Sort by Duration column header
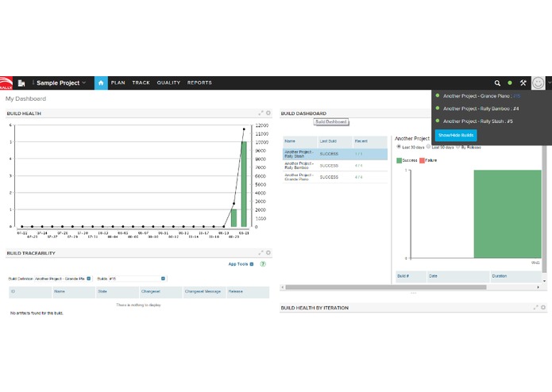The height and width of the screenshot is (392, 552). [515, 276]
